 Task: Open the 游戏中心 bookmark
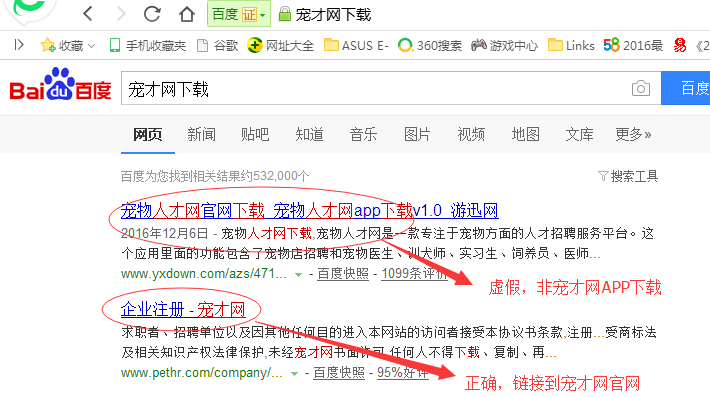(504, 45)
